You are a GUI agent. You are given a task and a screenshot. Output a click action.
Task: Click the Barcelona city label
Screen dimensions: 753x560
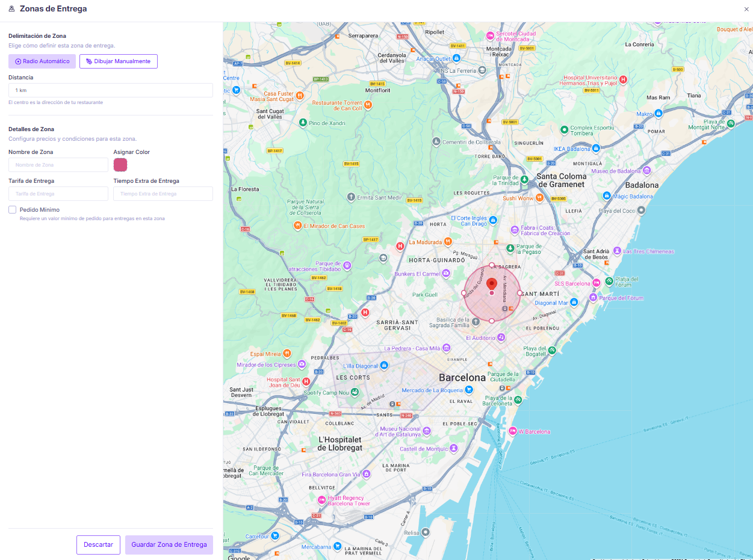click(x=462, y=378)
